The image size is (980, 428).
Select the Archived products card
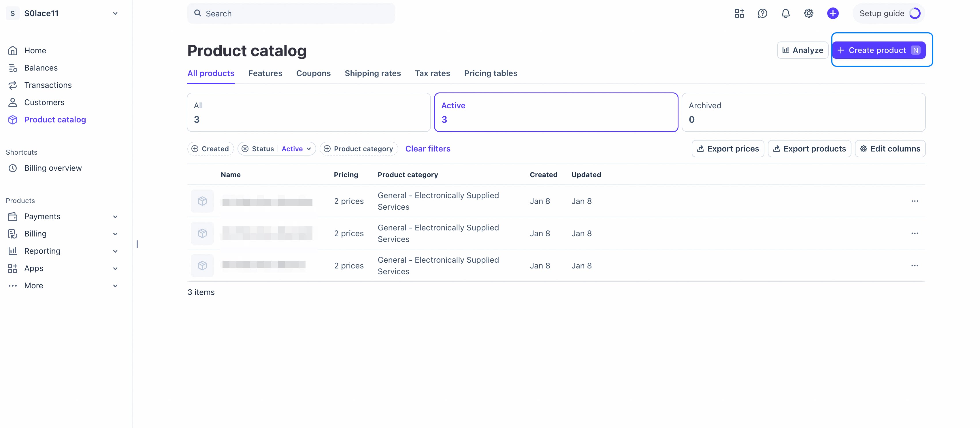click(804, 113)
